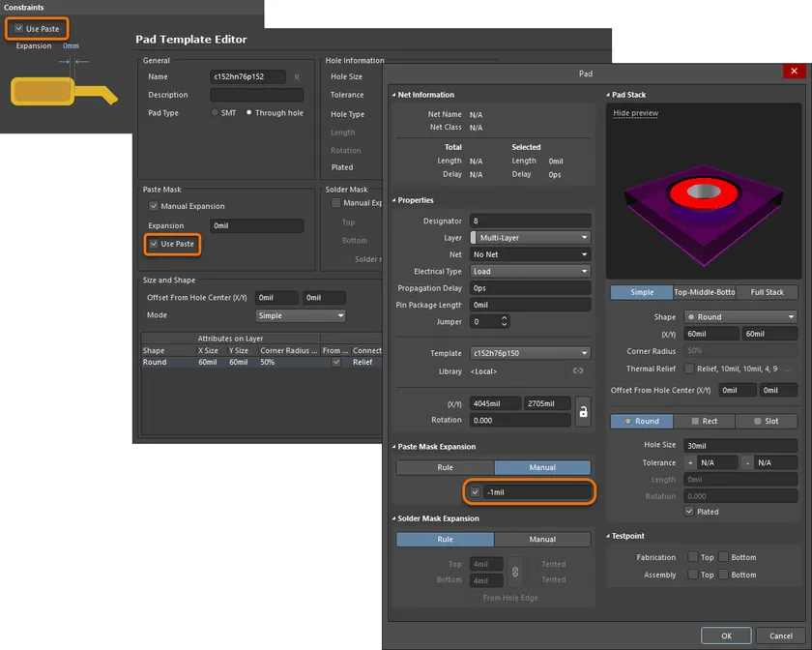Toggle the checkbox in the Round row of Attributes on Layer
Screen dimensions: 812x650
[336, 362]
